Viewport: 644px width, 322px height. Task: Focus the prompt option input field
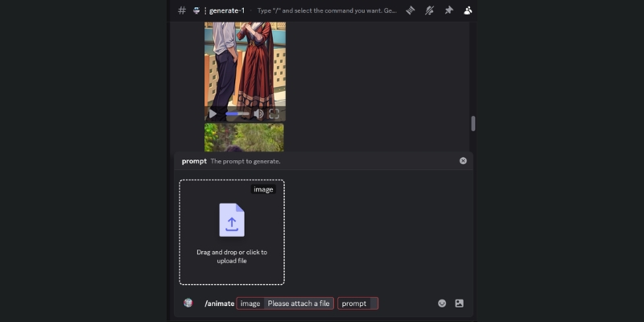pos(357,303)
